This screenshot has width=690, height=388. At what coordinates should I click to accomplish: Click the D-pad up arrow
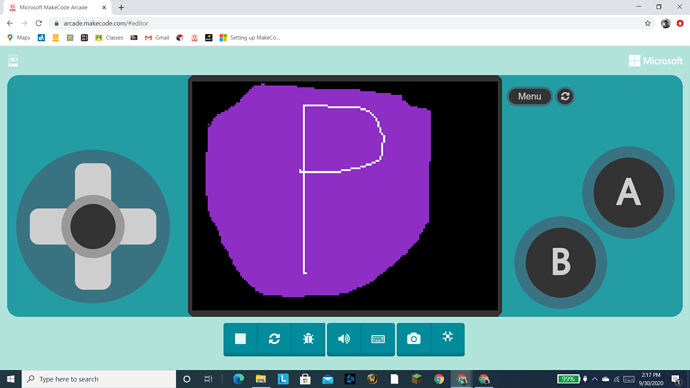click(x=93, y=179)
